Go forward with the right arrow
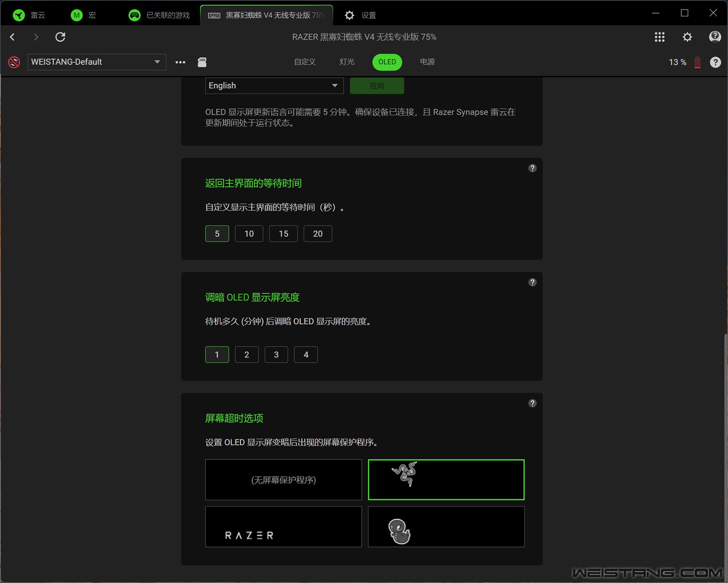The height and width of the screenshot is (583, 728). [x=36, y=37]
